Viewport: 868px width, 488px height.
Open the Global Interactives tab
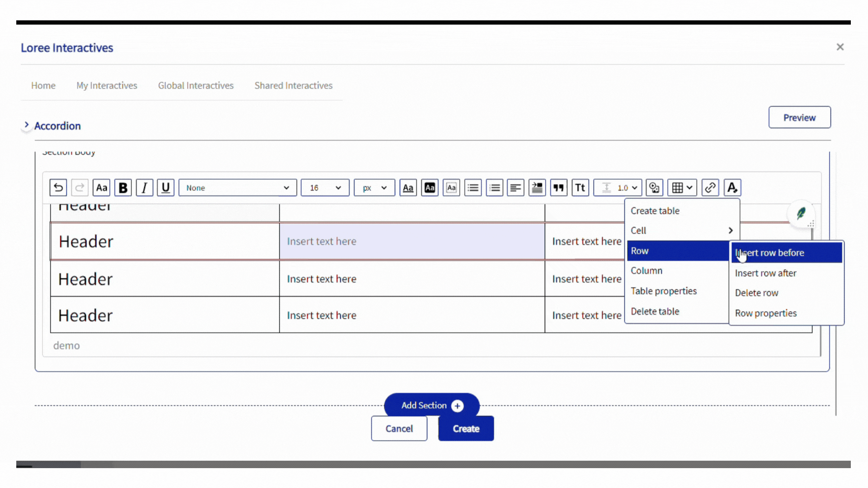196,85
